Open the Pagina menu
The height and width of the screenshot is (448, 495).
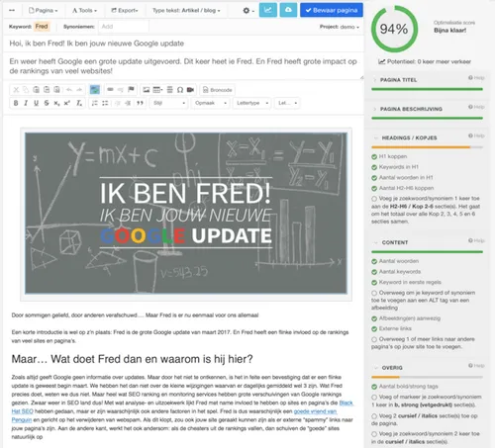tap(44, 10)
